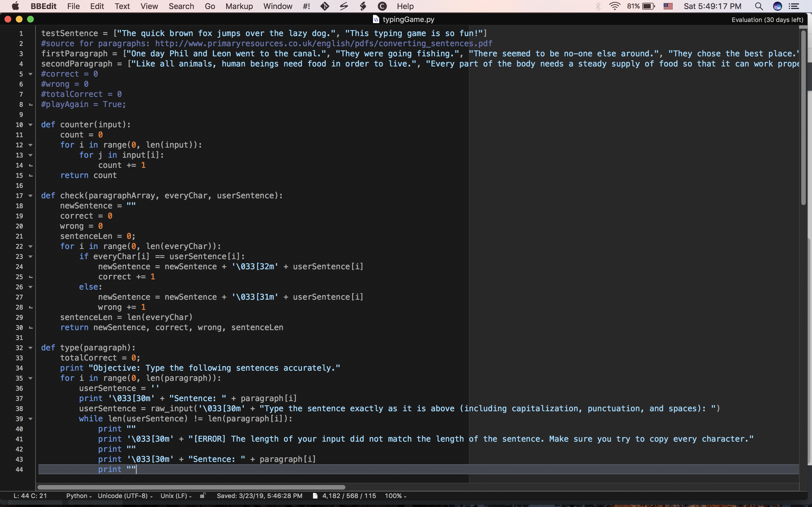Open the Unicode (UTF-8) encoding dropdown
Viewport: 812px width, 507px height.
pos(125,496)
